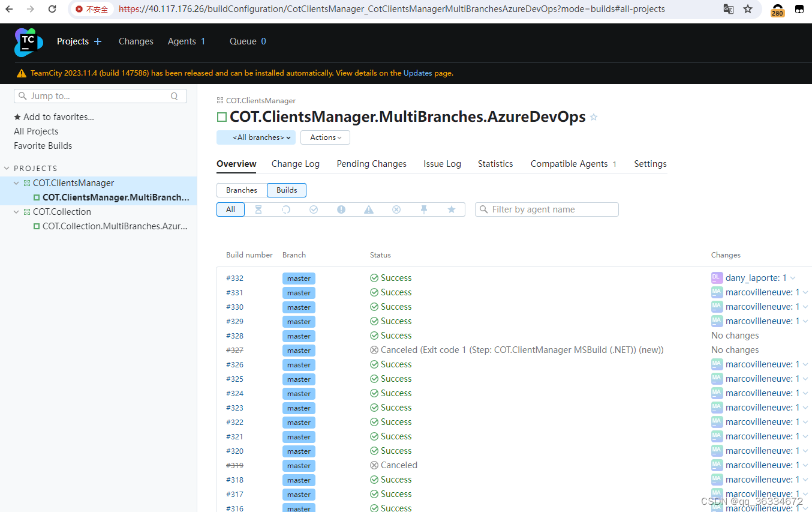Open Projects in the top navigation
This screenshot has width=812, height=512.
73,41
